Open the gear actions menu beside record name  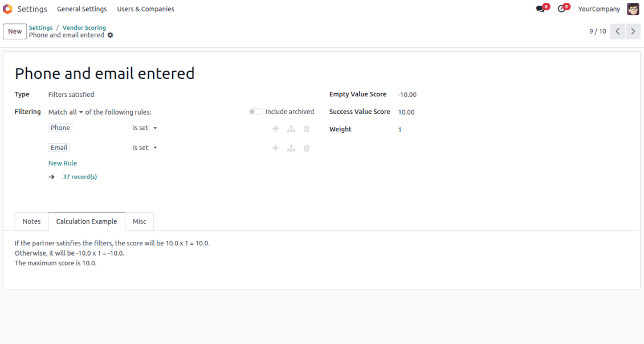click(110, 35)
